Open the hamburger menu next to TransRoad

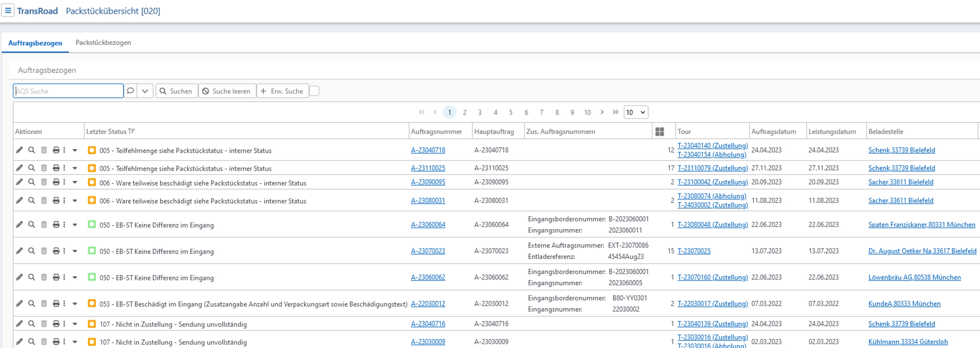coord(8,10)
